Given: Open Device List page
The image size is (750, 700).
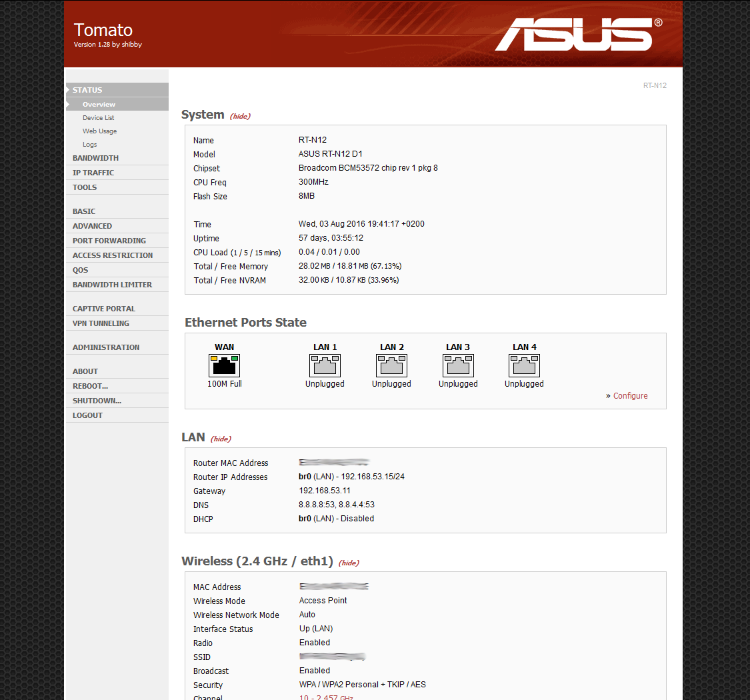Looking at the screenshot, I should (98, 118).
